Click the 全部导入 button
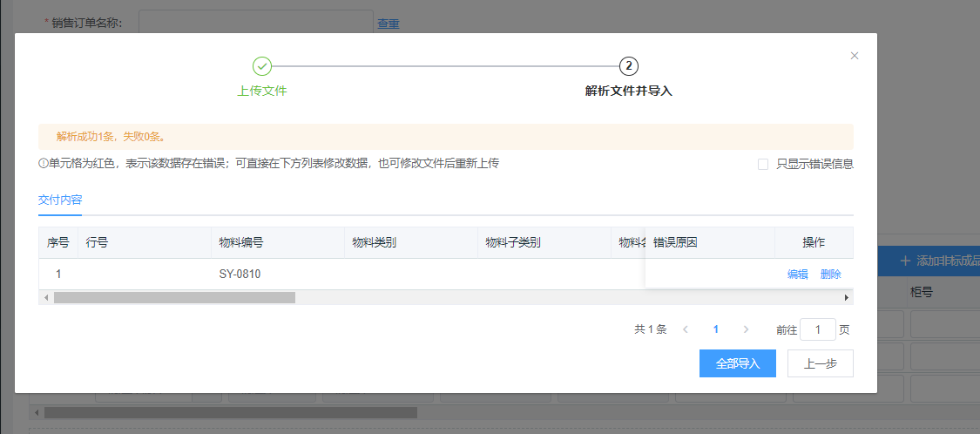Viewport: 980px width, 434px height. [738, 363]
